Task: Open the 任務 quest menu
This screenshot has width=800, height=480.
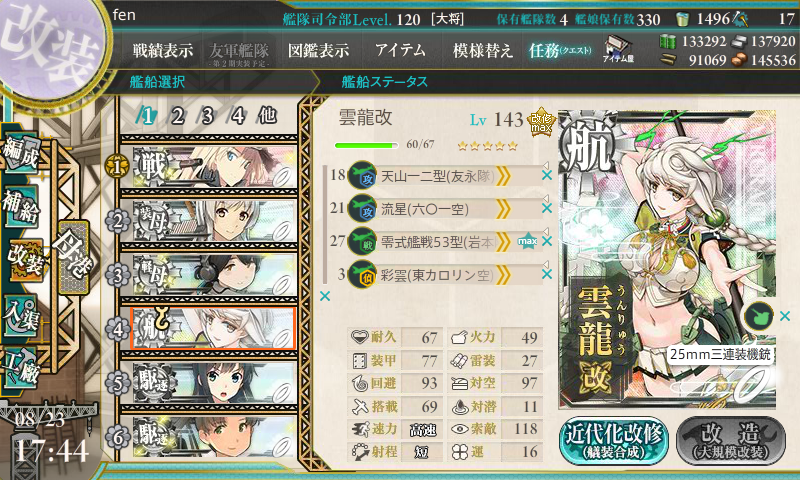Action: coord(560,50)
